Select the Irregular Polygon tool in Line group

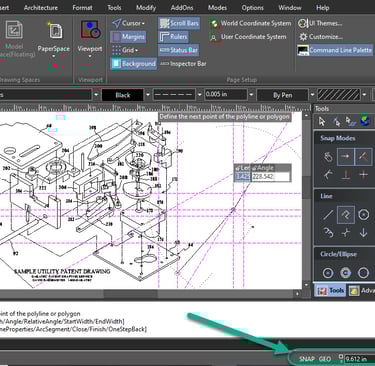(x=328, y=232)
